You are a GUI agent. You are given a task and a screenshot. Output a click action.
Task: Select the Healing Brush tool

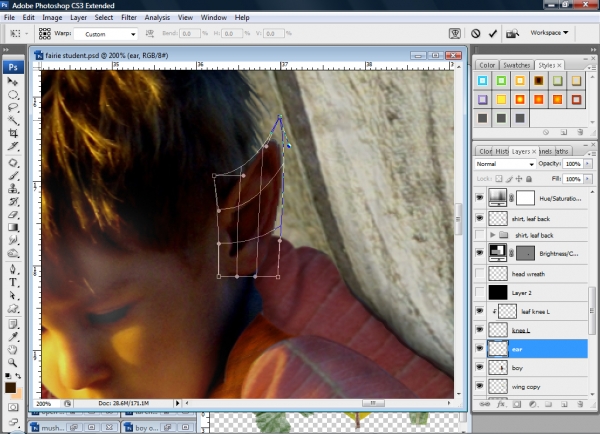pyautogui.click(x=13, y=163)
